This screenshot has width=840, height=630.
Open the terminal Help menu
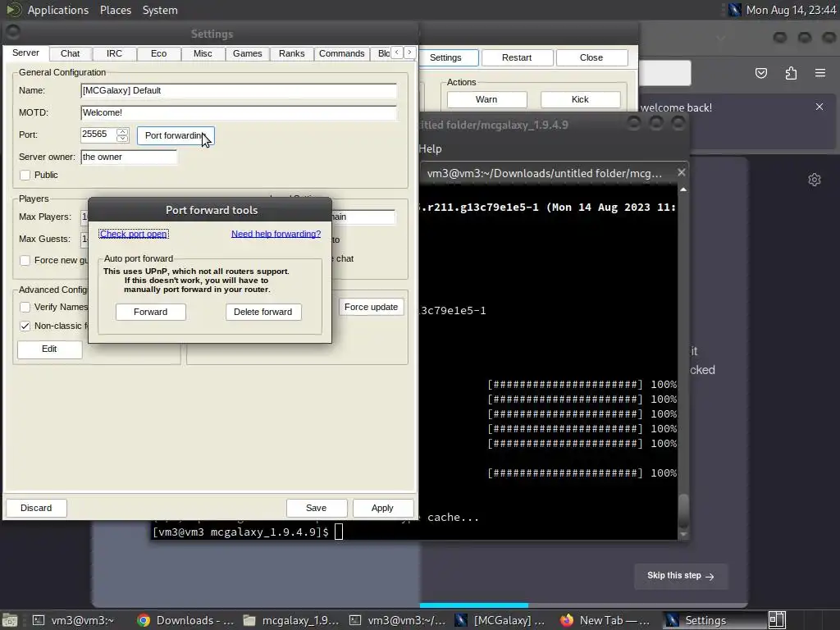coord(430,149)
